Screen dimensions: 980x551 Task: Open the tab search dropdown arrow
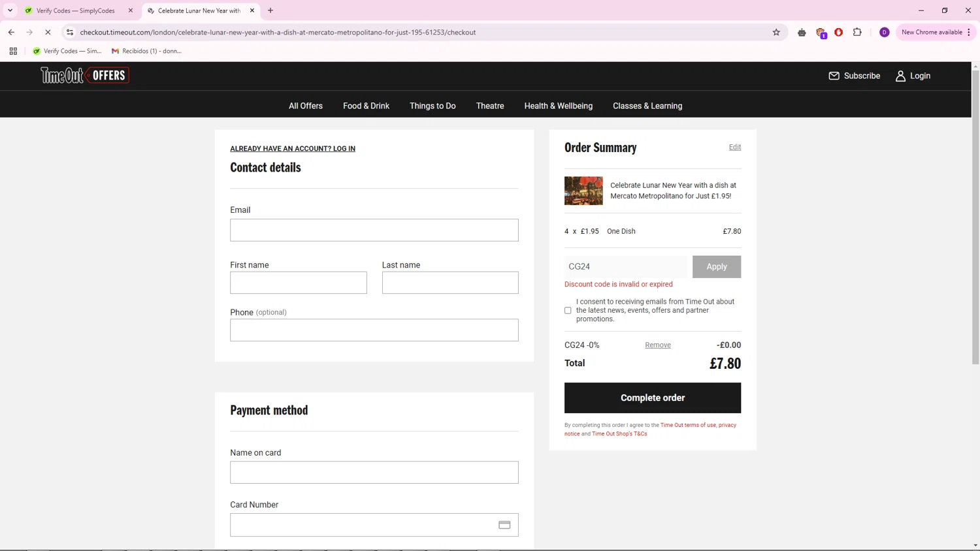tap(10, 10)
